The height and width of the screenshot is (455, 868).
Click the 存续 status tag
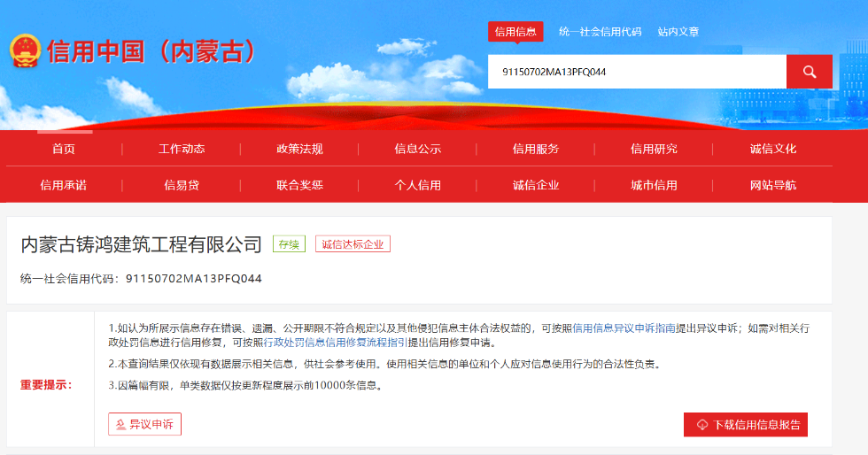[x=289, y=244]
